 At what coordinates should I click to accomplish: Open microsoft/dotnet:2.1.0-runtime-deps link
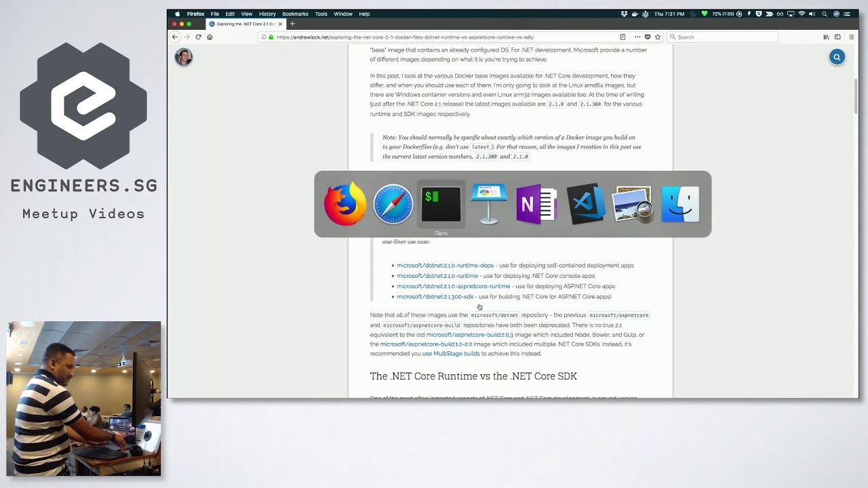[445, 266]
